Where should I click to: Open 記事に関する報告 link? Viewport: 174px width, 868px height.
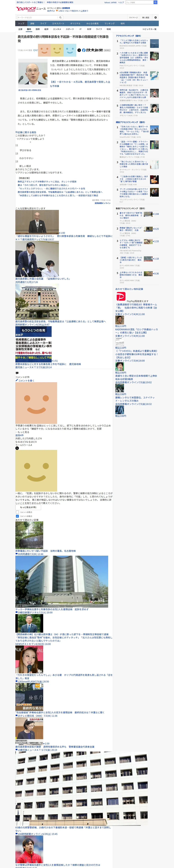pyautogui.click(x=26, y=132)
